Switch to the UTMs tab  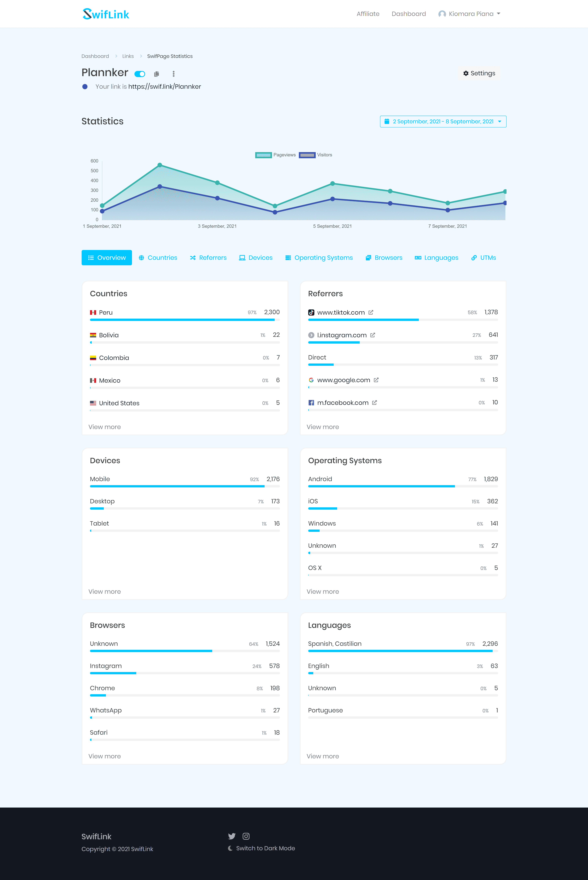(484, 258)
